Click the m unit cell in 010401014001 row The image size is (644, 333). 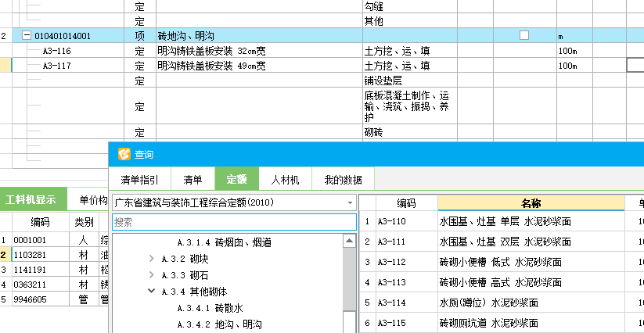point(574,36)
